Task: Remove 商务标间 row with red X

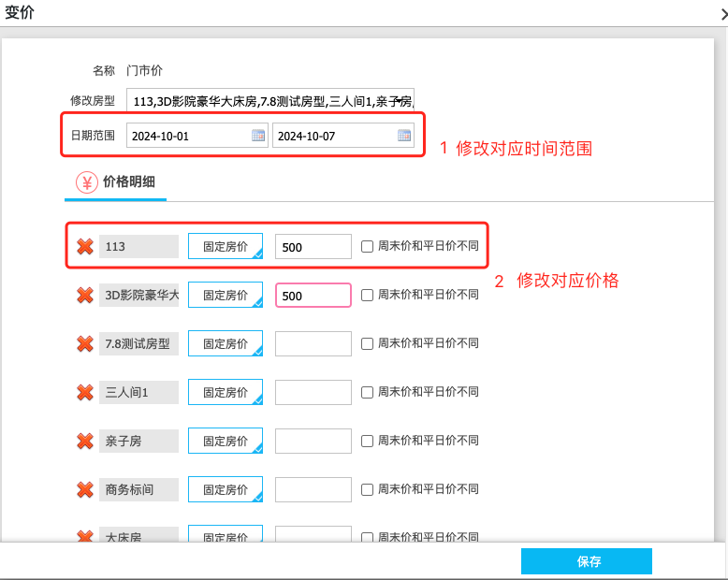Action: tap(85, 489)
